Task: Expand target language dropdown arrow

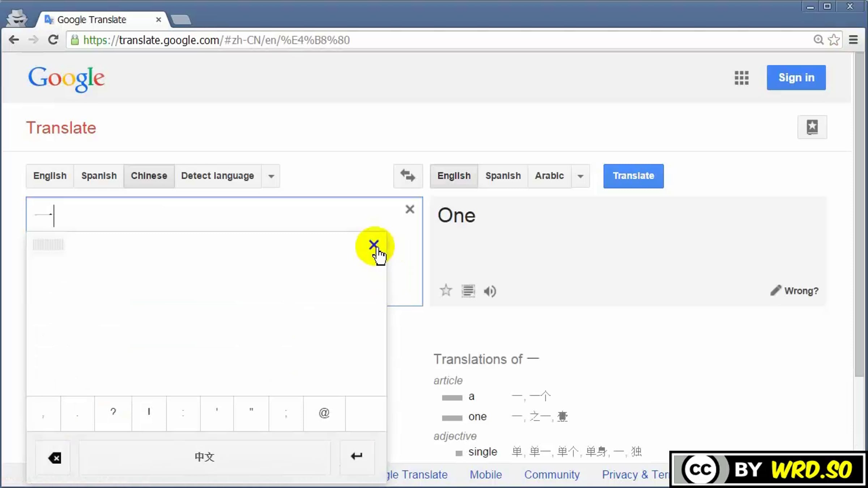Action: (x=580, y=176)
